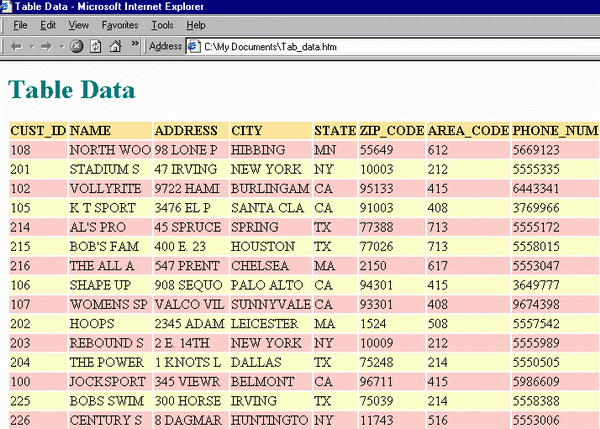
Task: Select city cell BELMONT
Action: (271, 382)
